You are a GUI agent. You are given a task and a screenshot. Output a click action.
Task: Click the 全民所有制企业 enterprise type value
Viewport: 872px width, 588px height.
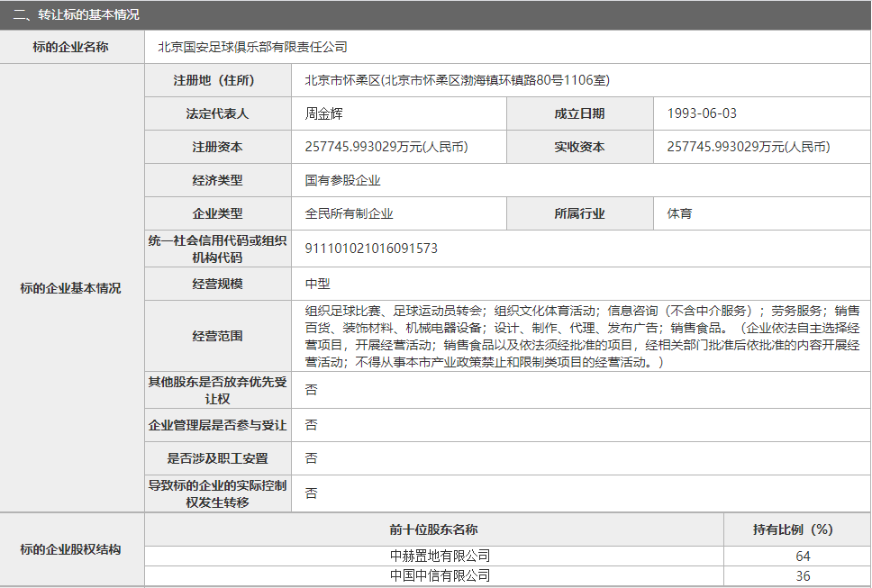pos(350,213)
